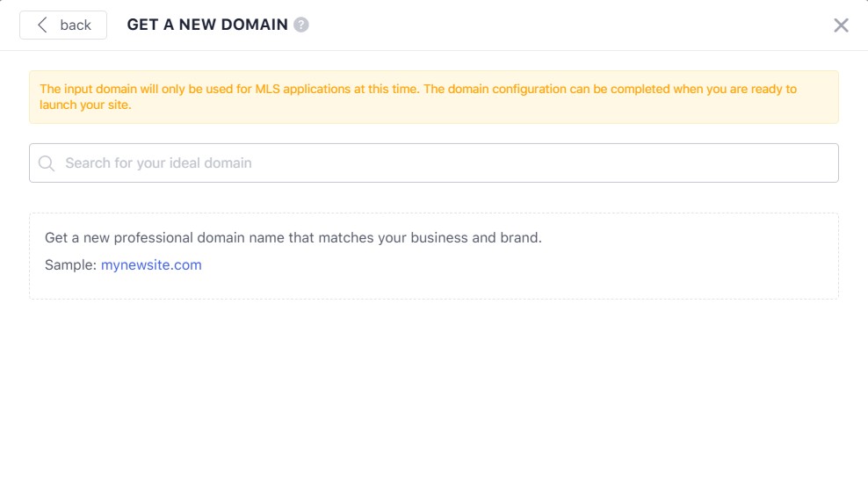
Task: Close the Get a New Domain dialog
Action: coord(841,25)
